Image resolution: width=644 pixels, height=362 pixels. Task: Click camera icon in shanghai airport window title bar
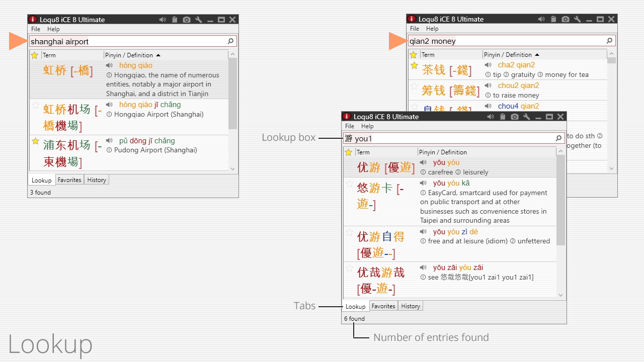[187, 20]
